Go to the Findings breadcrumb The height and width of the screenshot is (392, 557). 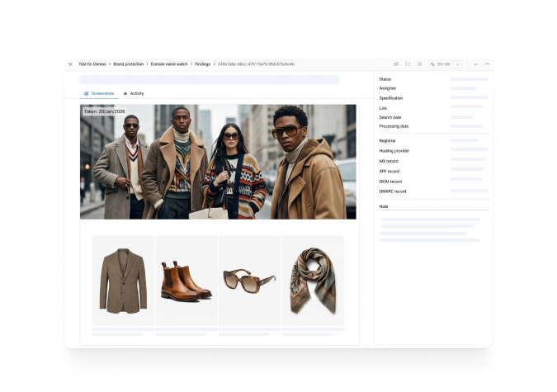pos(202,64)
